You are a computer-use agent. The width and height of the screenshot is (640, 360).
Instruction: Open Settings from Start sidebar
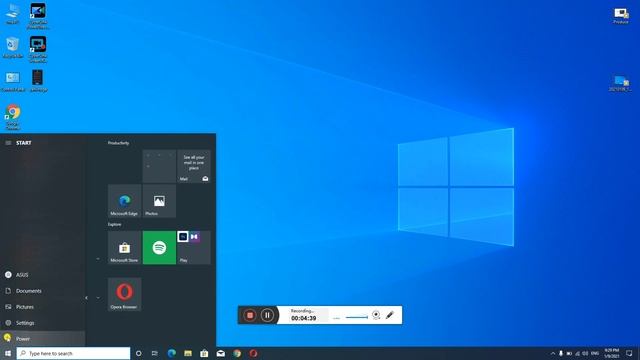tap(42, 322)
